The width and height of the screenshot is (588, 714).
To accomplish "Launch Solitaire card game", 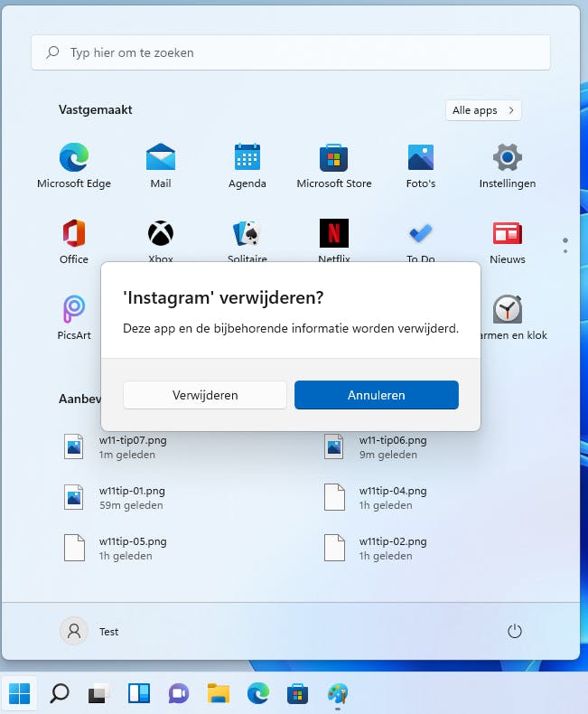I will tap(247, 240).
